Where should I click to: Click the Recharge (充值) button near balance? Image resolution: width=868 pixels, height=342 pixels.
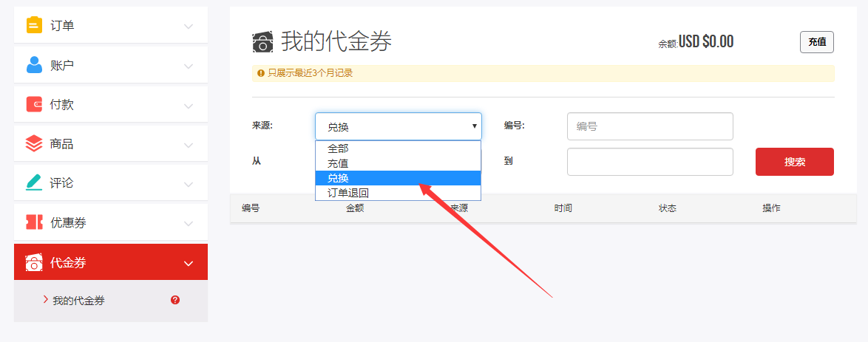click(x=816, y=42)
